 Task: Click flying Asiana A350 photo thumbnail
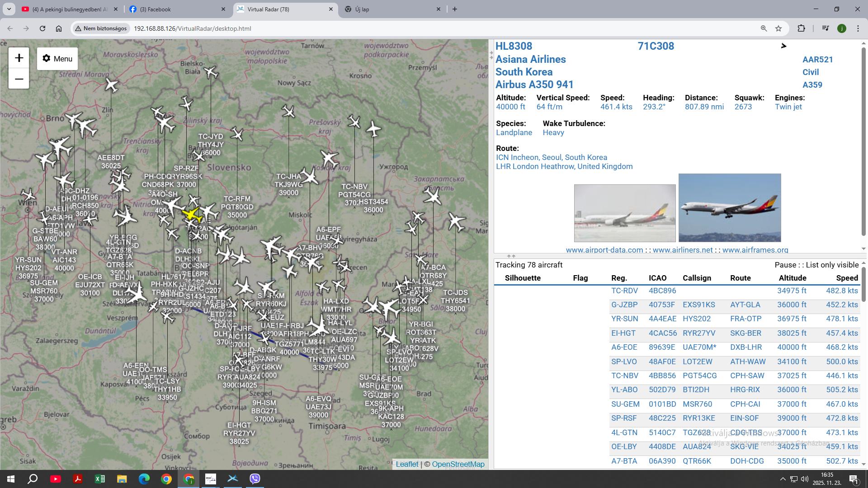pyautogui.click(x=729, y=208)
